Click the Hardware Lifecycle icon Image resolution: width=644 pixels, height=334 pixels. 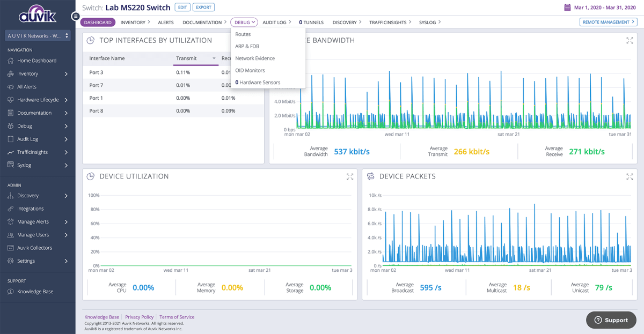pos(11,100)
